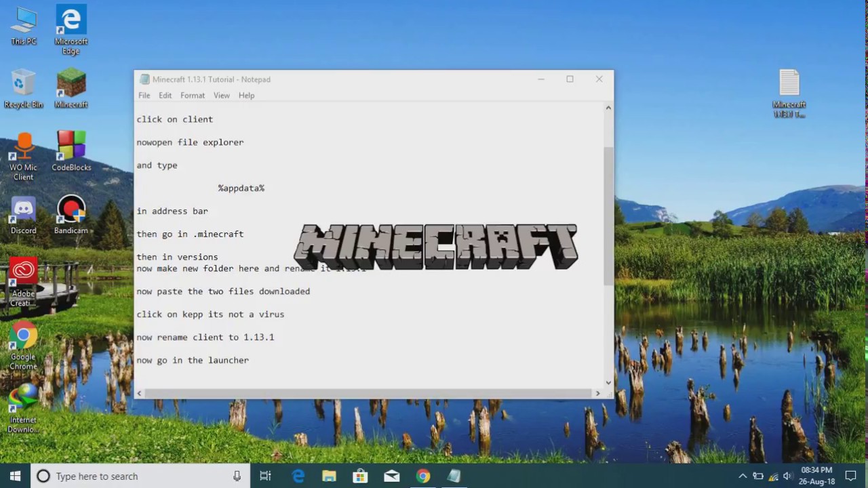This screenshot has width=868, height=488.
Task: Select the CodeBlocks desktop icon
Action: click(x=71, y=151)
